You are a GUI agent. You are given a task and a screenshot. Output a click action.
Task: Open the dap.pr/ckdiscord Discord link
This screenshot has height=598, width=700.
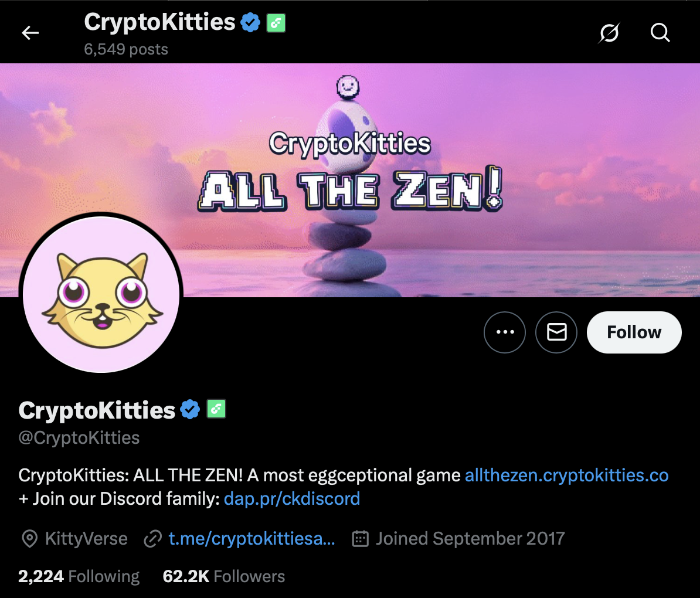tap(291, 498)
